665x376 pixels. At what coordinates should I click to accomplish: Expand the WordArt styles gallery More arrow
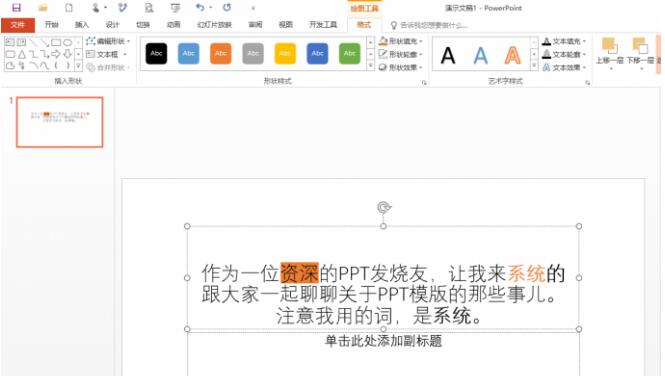click(x=534, y=66)
